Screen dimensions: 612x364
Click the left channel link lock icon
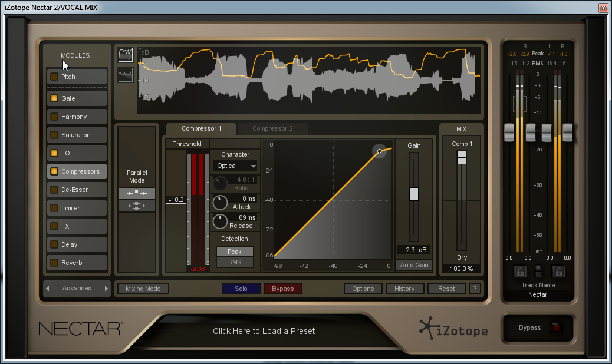pyautogui.click(x=520, y=272)
